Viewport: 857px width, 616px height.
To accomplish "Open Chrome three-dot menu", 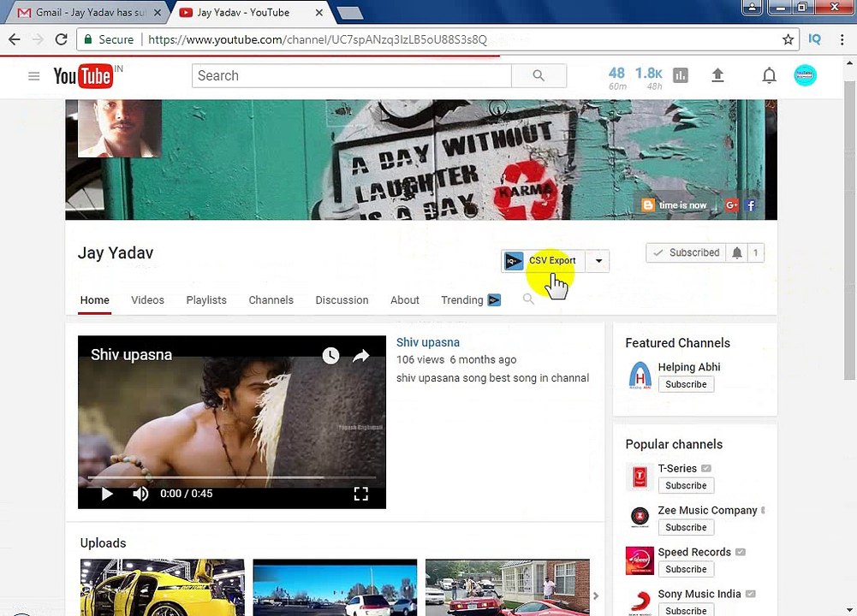I will [842, 39].
